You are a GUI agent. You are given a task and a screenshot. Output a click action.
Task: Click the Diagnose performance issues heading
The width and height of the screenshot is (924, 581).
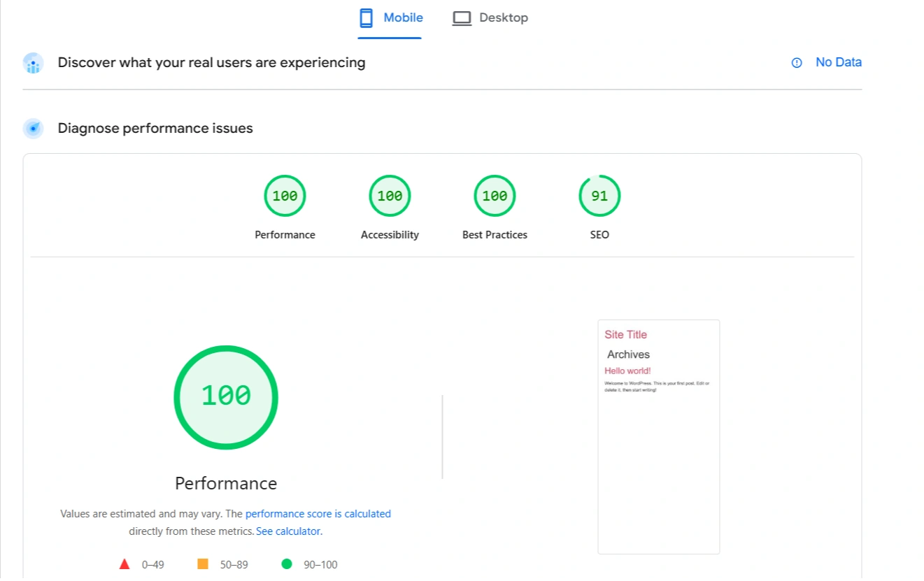[x=155, y=129]
